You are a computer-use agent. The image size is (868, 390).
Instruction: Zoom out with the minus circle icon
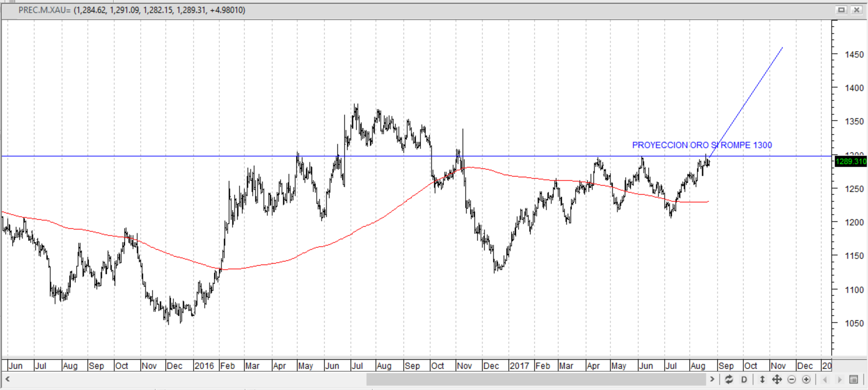[x=791, y=380]
